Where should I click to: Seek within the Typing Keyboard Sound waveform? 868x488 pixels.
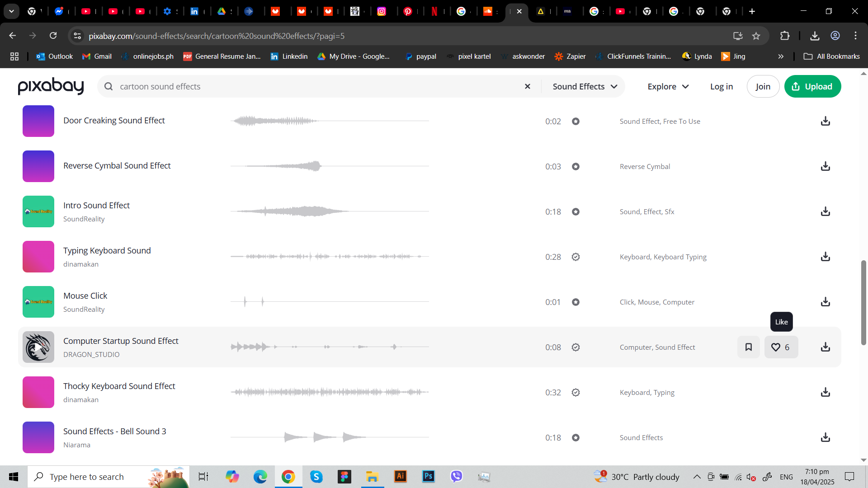pyautogui.click(x=330, y=257)
